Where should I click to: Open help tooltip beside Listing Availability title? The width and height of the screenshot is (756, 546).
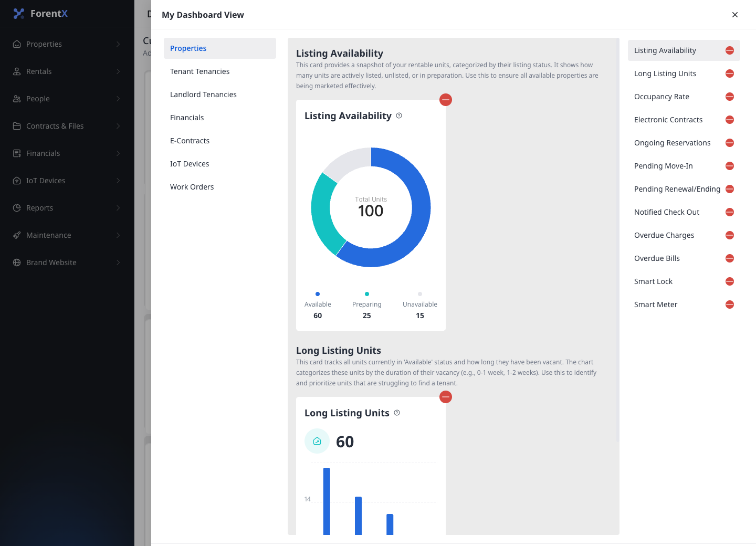point(399,115)
